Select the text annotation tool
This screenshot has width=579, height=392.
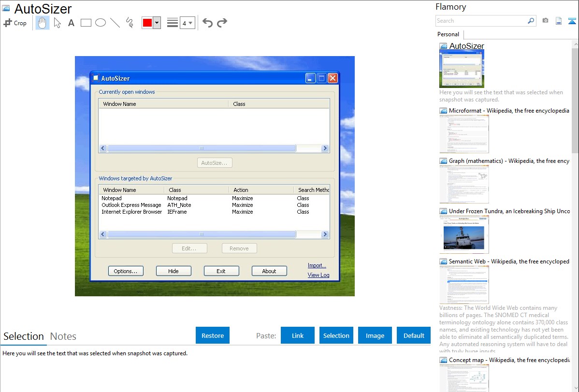71,23
